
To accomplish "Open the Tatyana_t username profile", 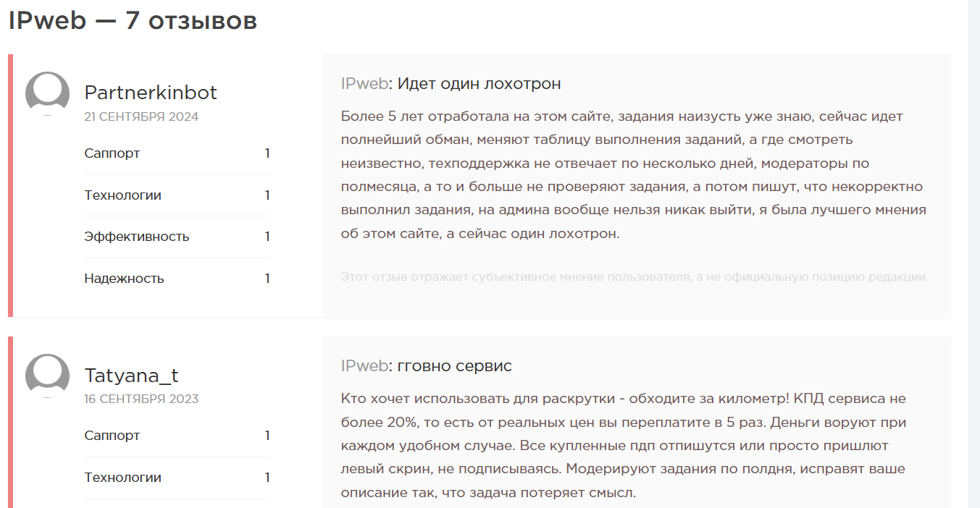I will click(131, 376).
